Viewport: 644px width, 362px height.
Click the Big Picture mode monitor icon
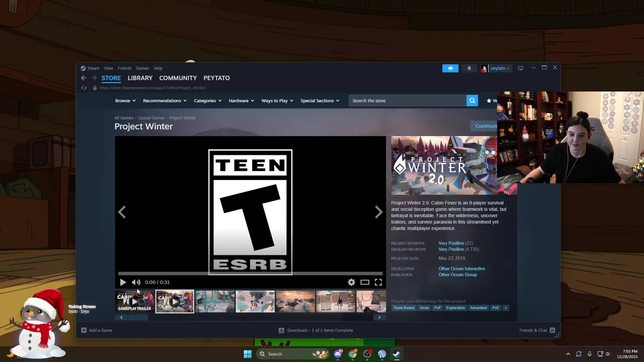[520, 68]
